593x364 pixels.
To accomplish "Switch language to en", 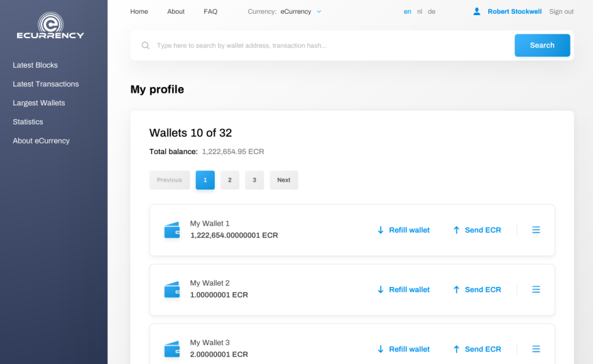I will coord(407,12).
